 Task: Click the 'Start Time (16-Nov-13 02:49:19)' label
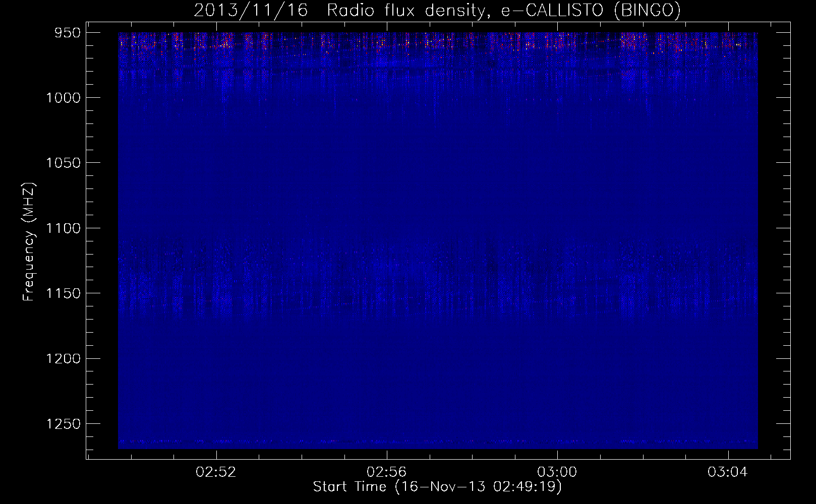click(438, 487)
